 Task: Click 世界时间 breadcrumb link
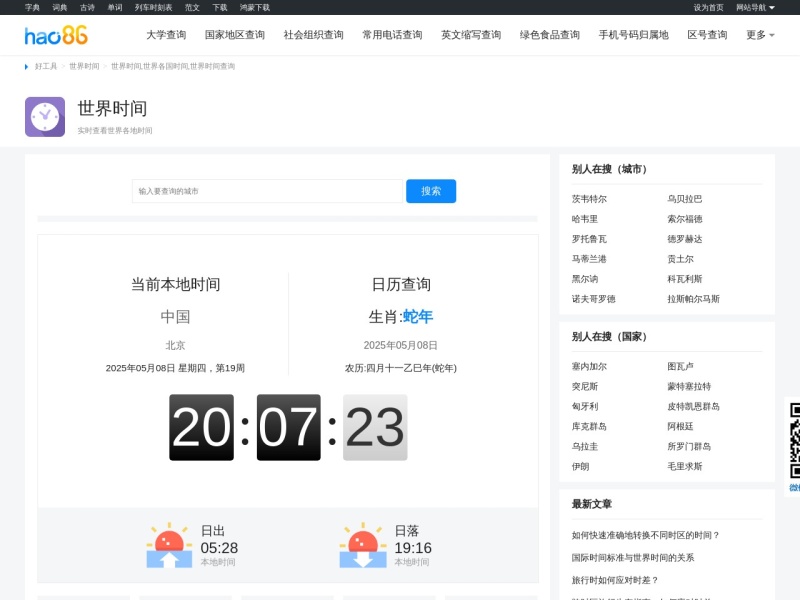(84, 66)
